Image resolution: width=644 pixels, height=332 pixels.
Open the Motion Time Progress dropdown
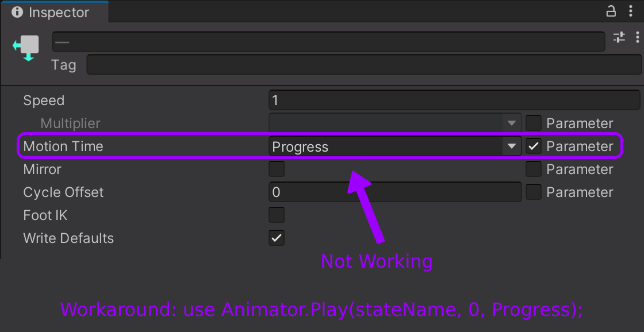[394, 146]
